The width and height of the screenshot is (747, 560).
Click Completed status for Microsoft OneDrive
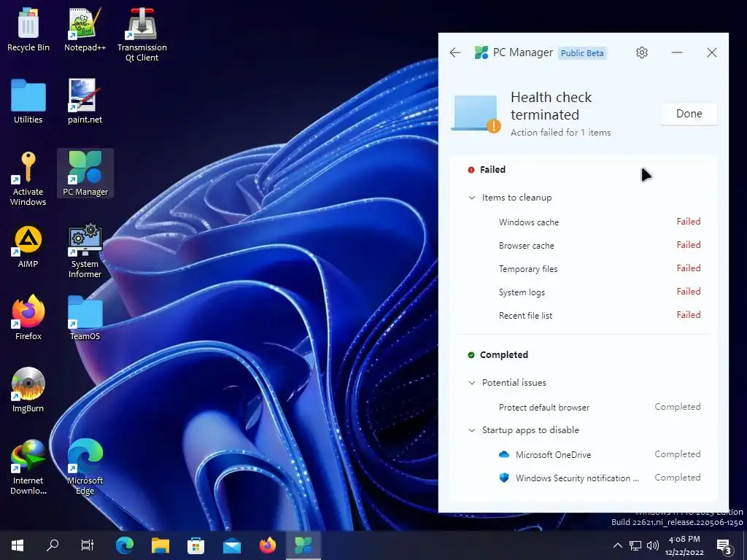678,454
